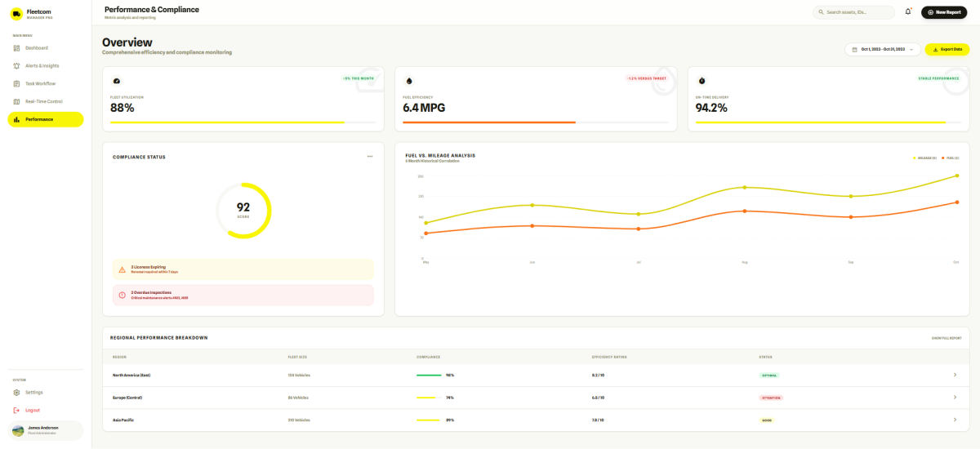Image resolution: width=980 pixels, height=449 pixels.
Task: Click the Logout arrow icon
Action: 16,411
